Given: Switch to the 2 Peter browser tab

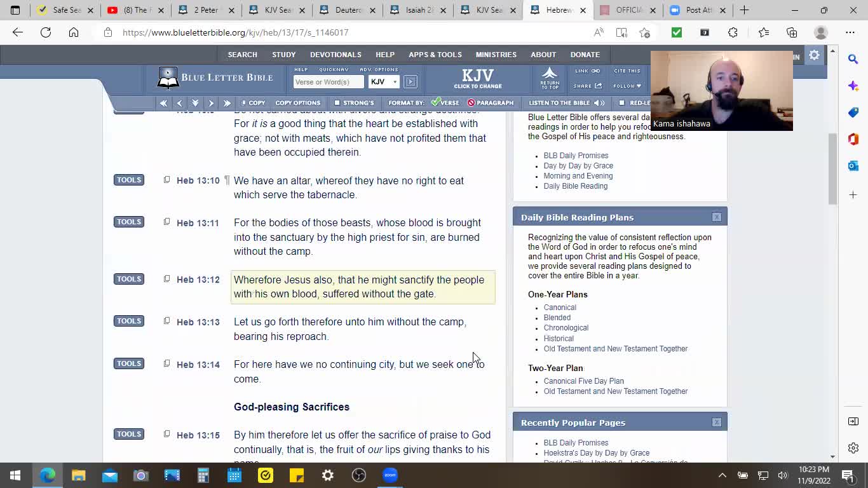Looking at the screenshot, I should pyautogui.click(x=205, y=10).
